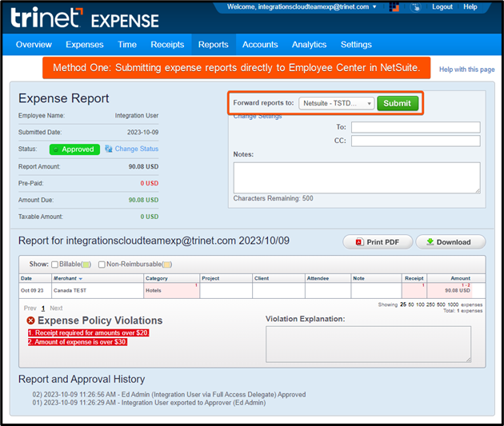Sort by the Merchant column arrow

(80, 279)
